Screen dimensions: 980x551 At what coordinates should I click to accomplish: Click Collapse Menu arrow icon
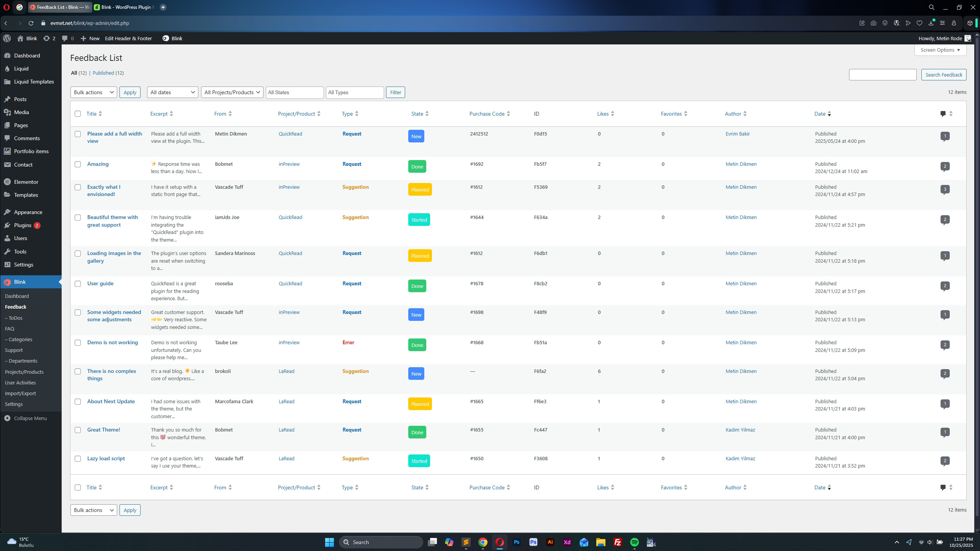[7, 418]
